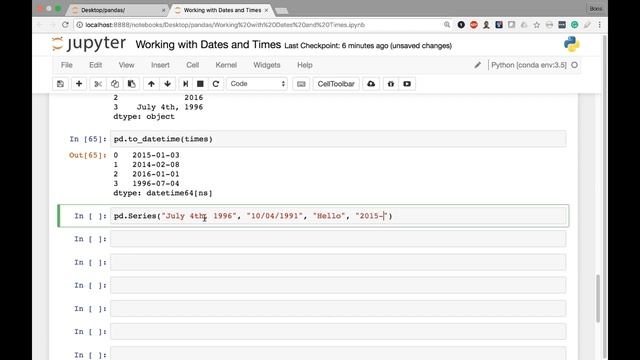Click the pd.to_datetime(times) cell
The image size is (640, 360).
pos(338,139)
